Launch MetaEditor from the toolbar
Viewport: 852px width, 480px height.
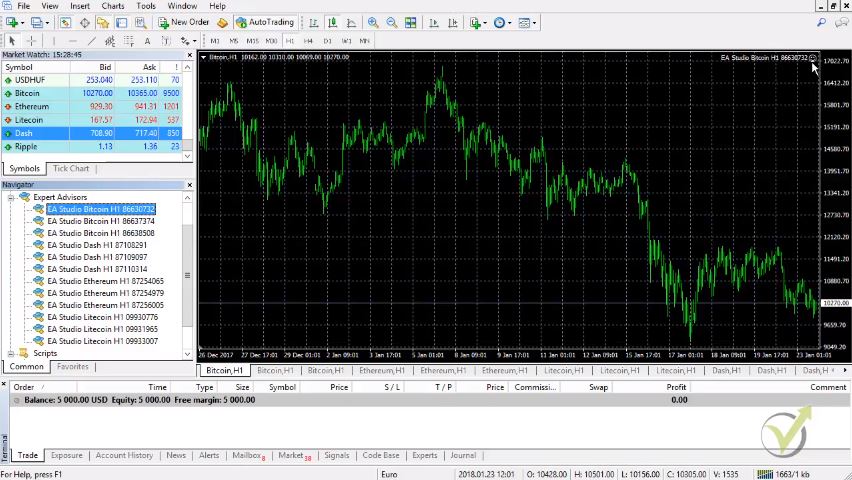(222, 23)
